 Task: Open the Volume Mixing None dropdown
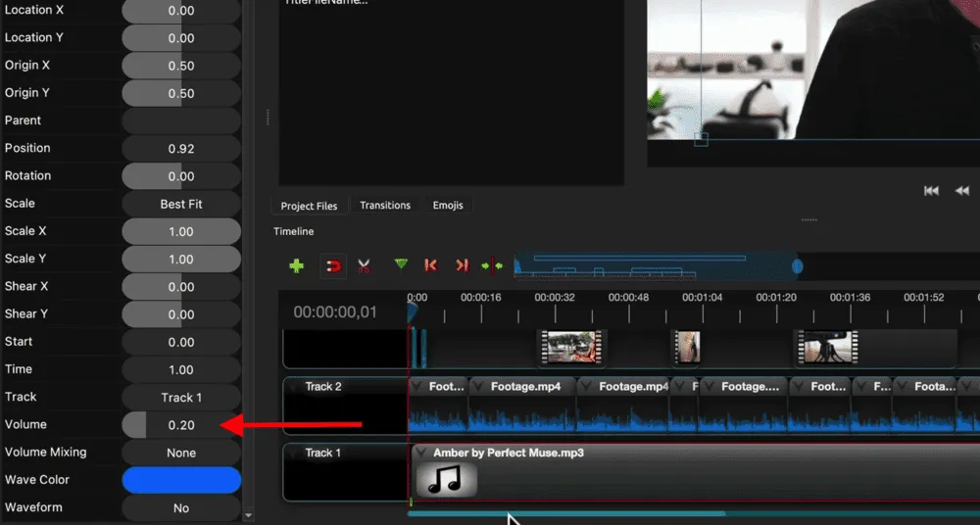(x=181, y=453)
